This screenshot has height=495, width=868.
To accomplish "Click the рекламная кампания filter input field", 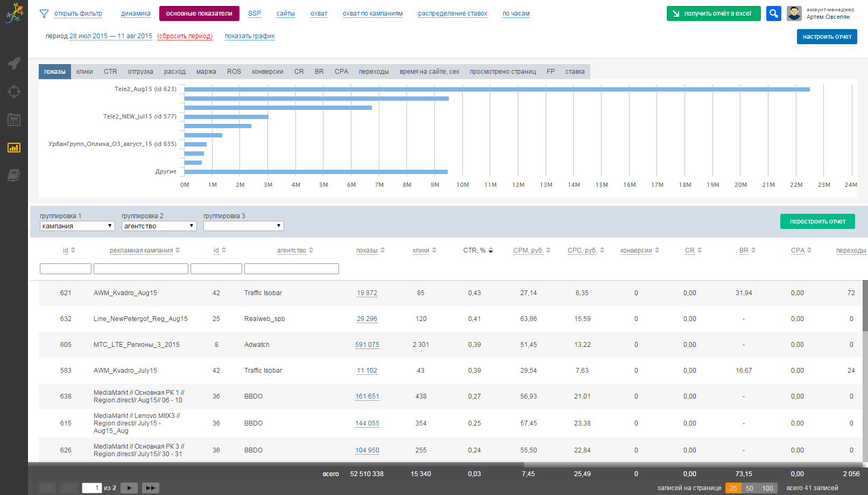I will click(x=140, y=269).
